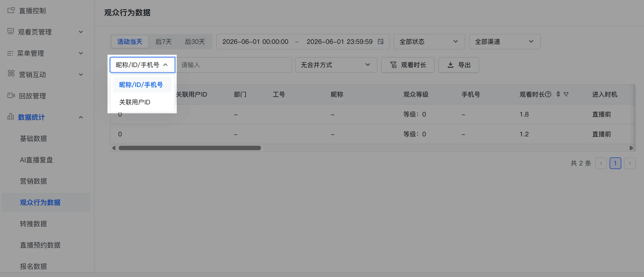Switch to the 后30天 tab
This screenshot has width=644, height=277.
(x=195, y=41)
